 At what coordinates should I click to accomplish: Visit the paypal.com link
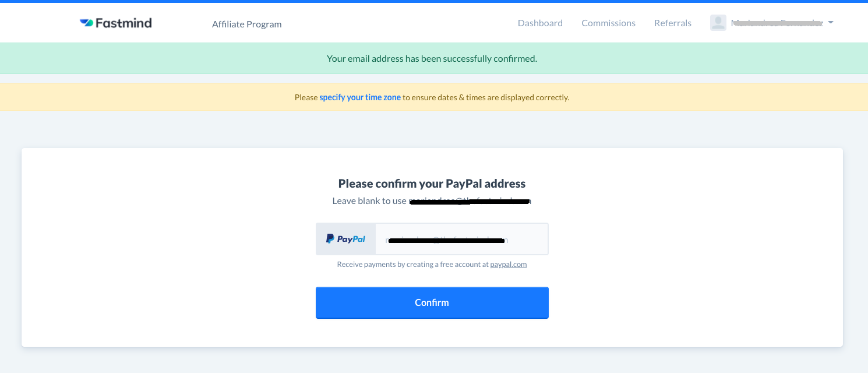509,265
